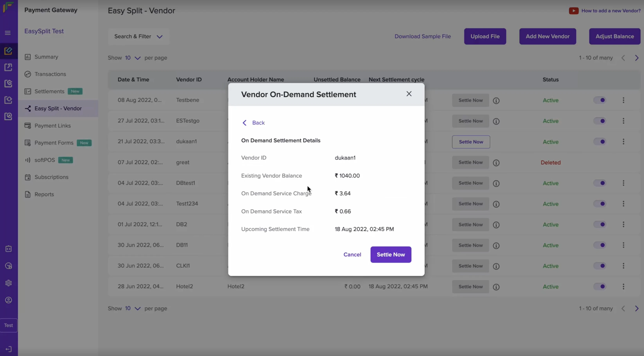Click the hamburger menu icon in the sidebar

[8, 33]
